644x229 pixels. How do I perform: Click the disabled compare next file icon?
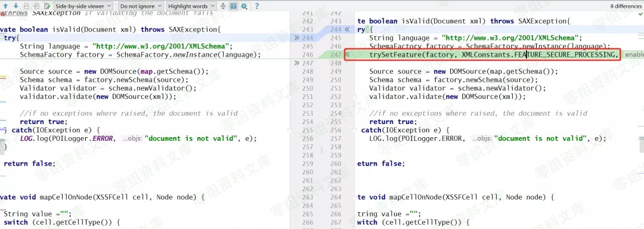click(x=36, y=6)
